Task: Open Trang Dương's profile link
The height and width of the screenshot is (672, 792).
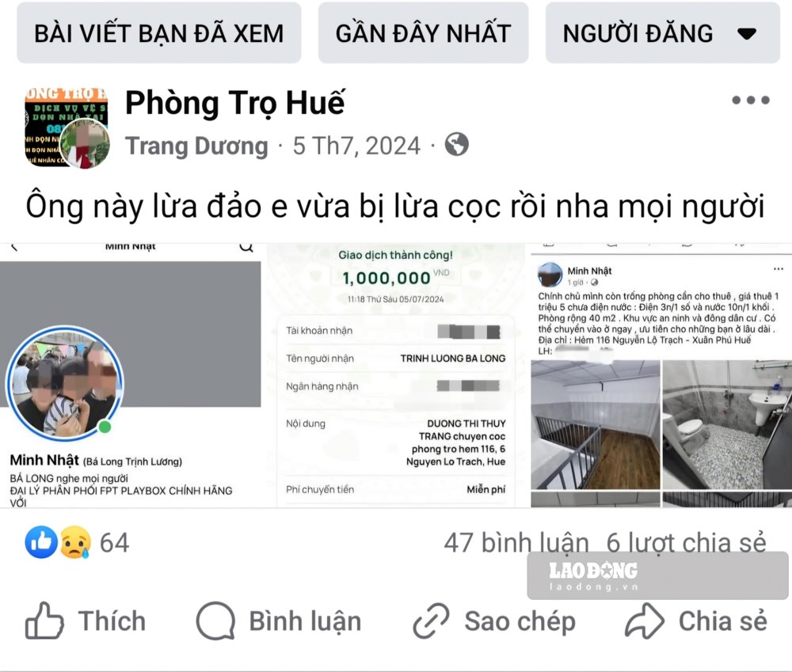Action: 196,146
